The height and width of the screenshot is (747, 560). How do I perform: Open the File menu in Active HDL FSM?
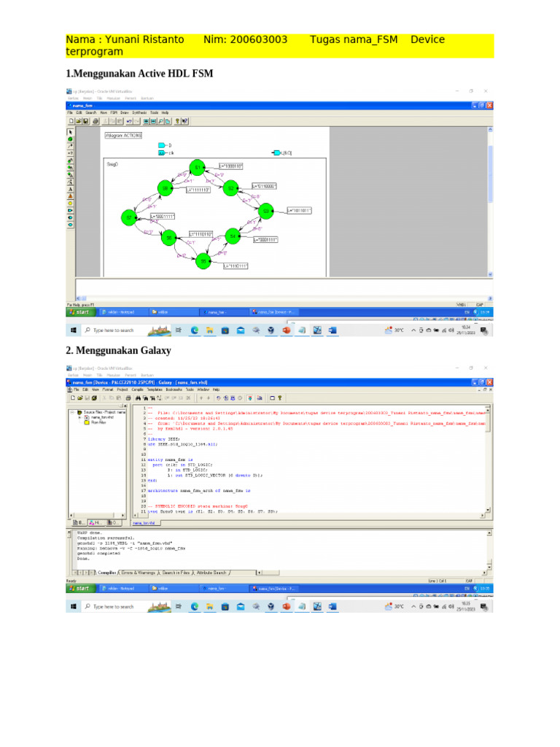(69, 113)
